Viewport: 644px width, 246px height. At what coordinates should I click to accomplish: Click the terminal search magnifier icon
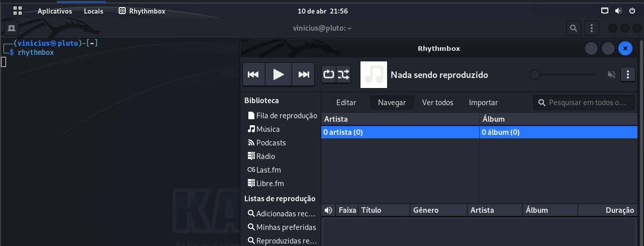(573, 28)
